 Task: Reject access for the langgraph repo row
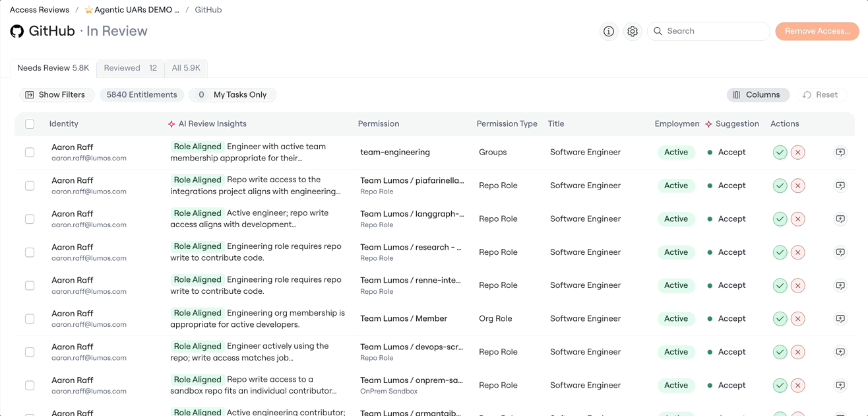click(x=798, y=219)
